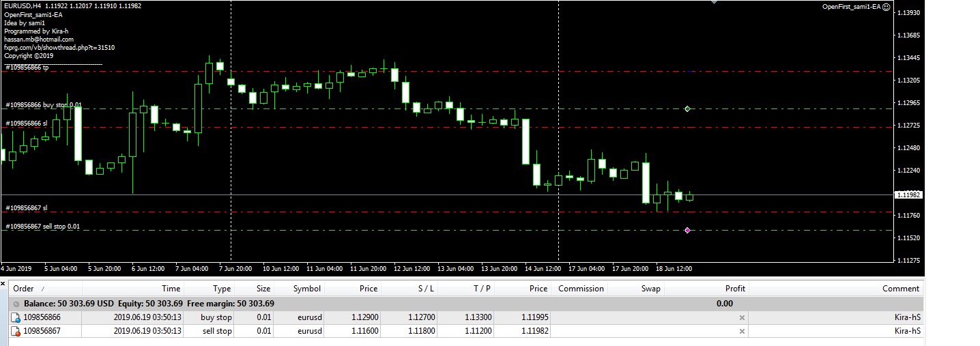980x346 pixels.
Task: Click the Symbol column header
Action: pos(306,289)
